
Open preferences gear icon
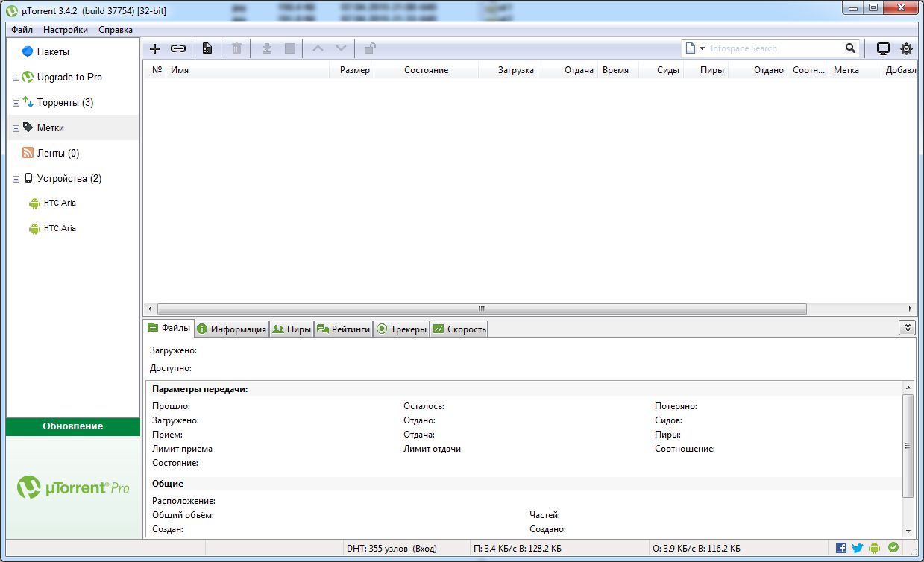(x=906, y=48)
